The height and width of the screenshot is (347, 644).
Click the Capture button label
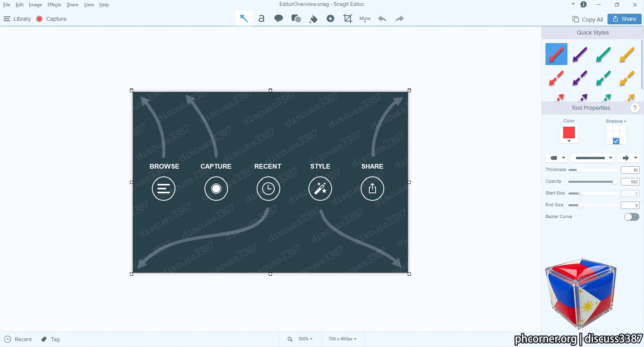[56, 19]
